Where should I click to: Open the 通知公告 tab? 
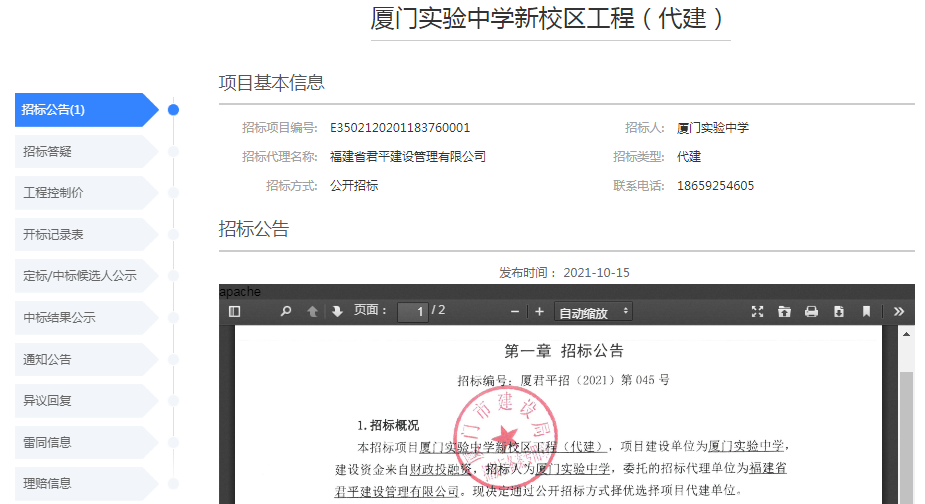coord(86,359)
